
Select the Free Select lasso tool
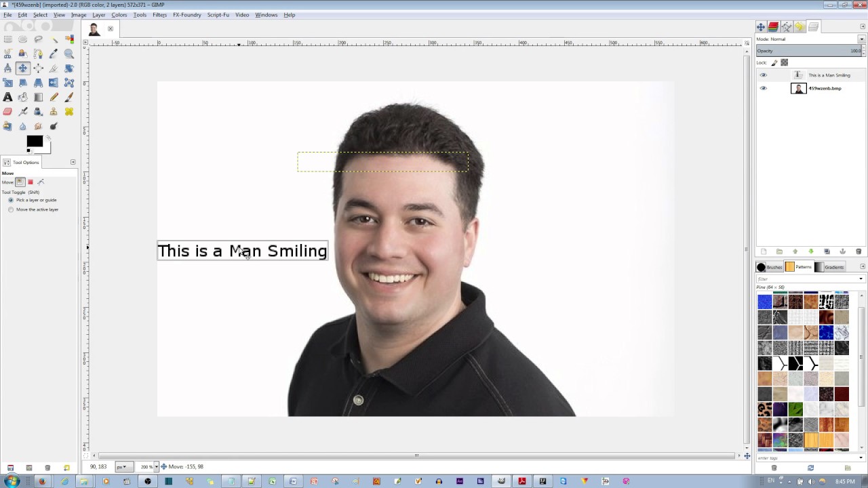(x=38, y=39)
